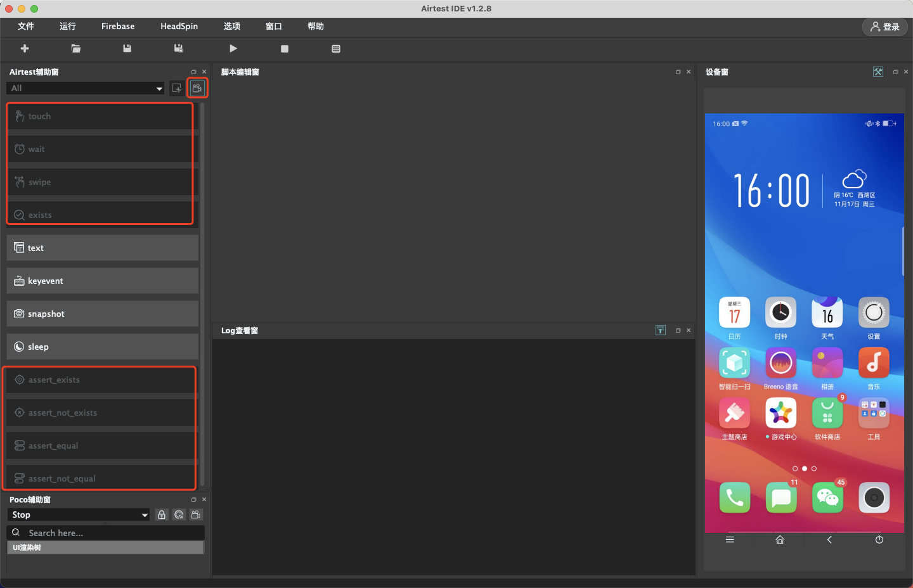Click the text command button
Image resolution: width=913 pixels, height=588 pixels.
[103, 248]
